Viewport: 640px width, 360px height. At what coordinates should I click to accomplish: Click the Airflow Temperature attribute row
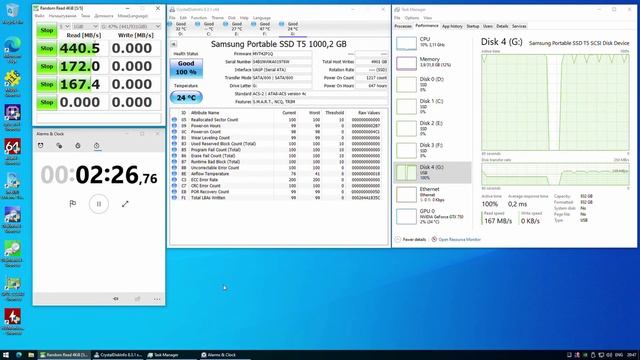278,174
